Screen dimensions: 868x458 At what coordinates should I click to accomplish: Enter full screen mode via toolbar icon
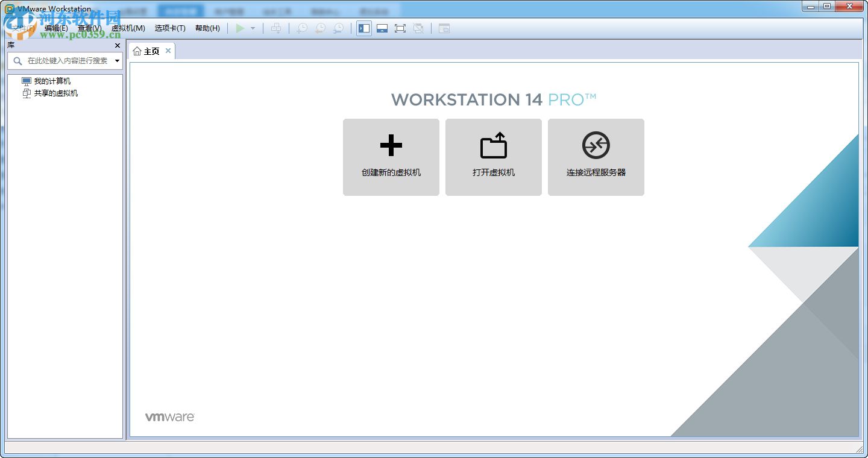tap(401, 28)
